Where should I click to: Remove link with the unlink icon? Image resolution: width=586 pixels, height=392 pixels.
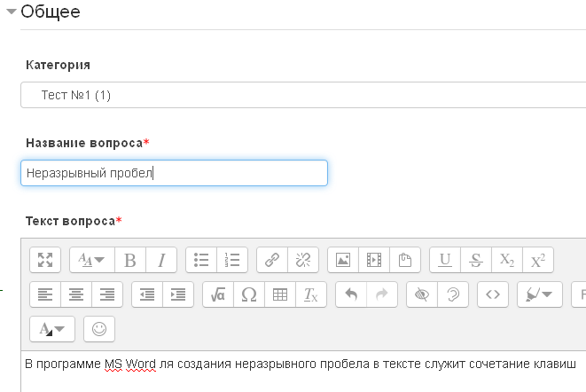click(303, 260)
